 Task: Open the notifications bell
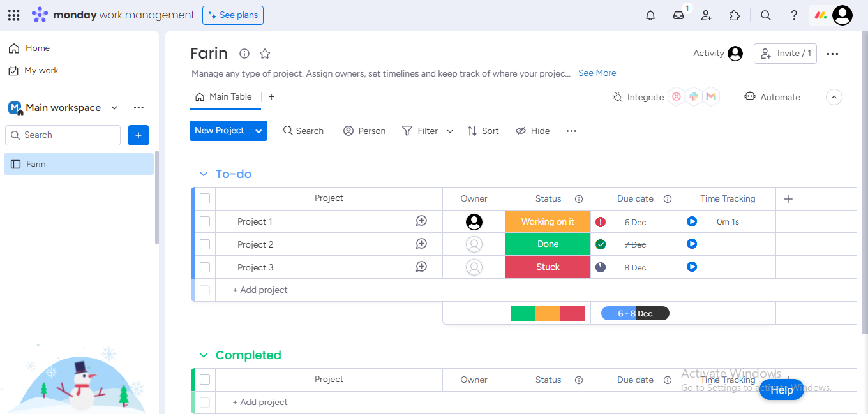click(650, 15)
